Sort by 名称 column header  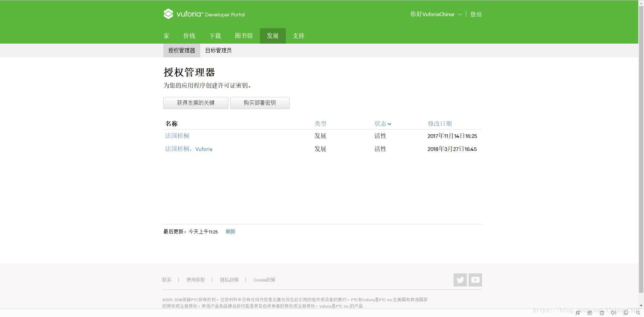point(171,123)
